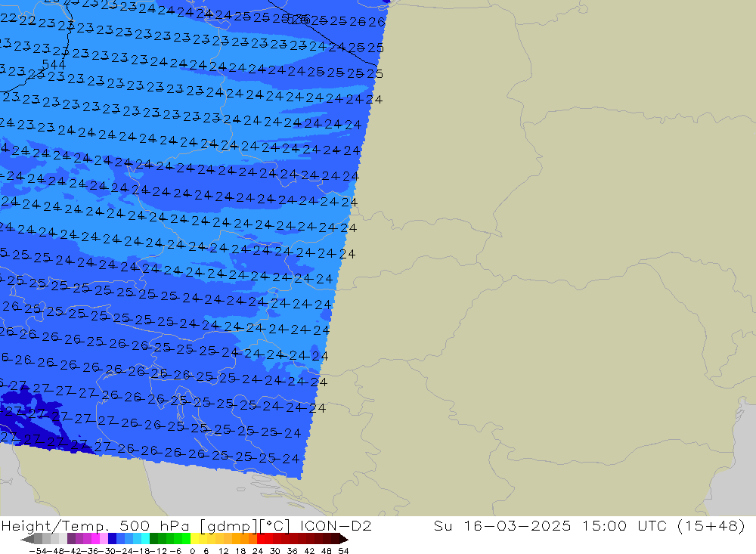Click the dark maroon right arrow end of legend
Viewport: 756px width, 554px height.
[x=344, y=539]
